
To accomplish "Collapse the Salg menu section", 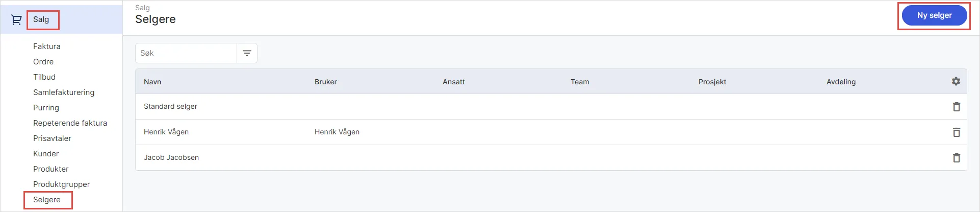I will [41, 19].
